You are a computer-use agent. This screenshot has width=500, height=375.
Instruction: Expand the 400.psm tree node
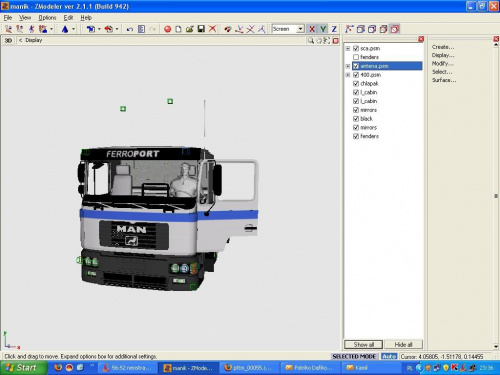tap(348, 75)
